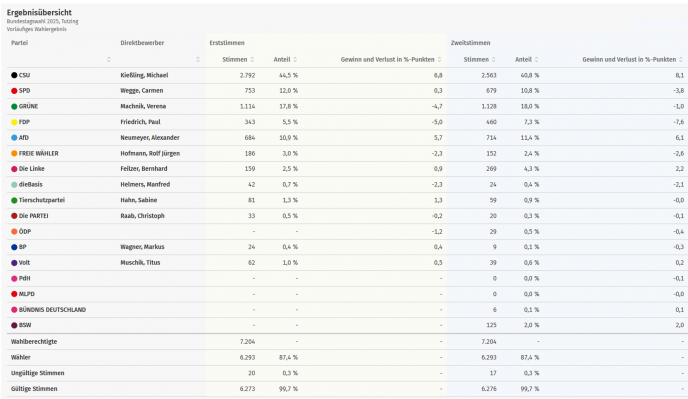Sort Erststimmen Gewinn und Verlust arrows

tap(439, 60)
